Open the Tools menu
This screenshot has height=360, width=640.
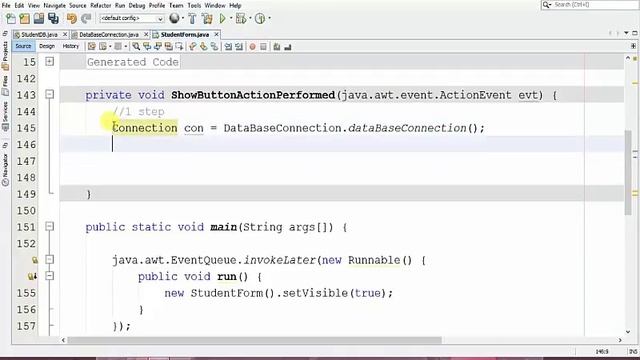click(194, 5)
